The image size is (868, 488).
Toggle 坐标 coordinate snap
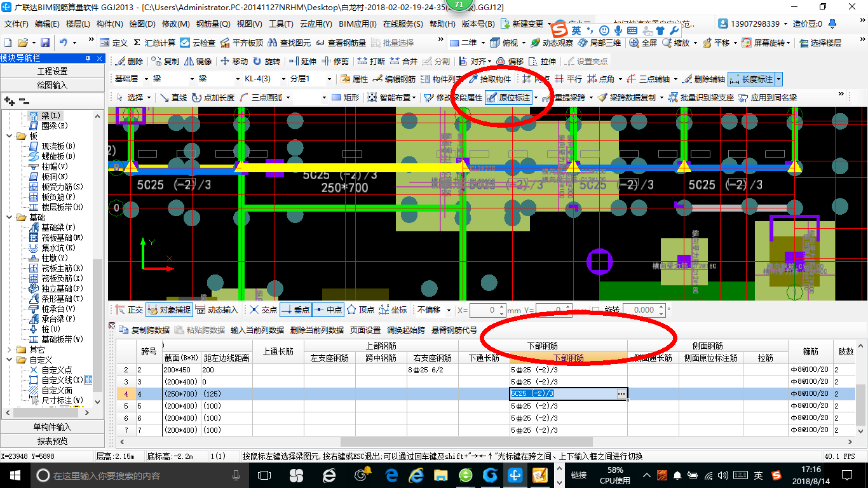click(393, 310)
